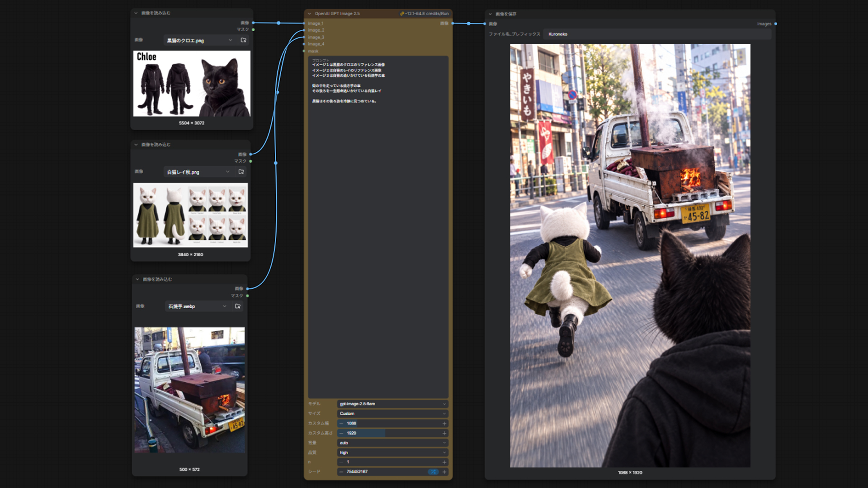The width and height of the screenshot is (868, 488).
Task: Click mask output port of 黒猫のクロエ loader
Action: point(253,30)
